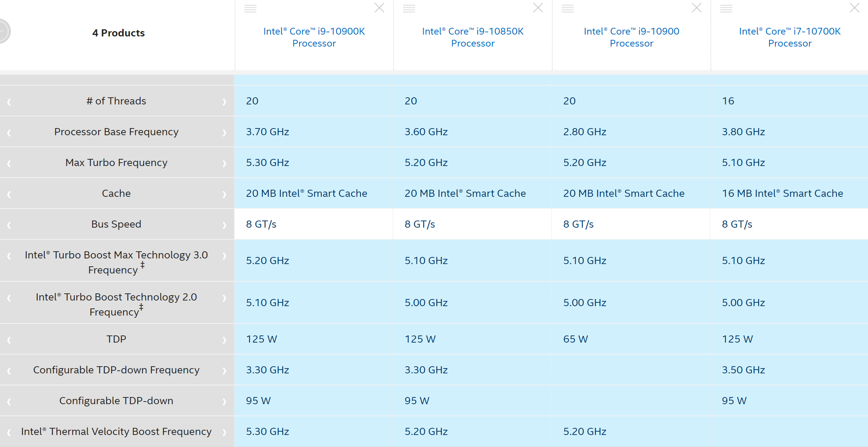
Task: Grab the drag handle icon above i9-10850K
Action: coord(409,9)
